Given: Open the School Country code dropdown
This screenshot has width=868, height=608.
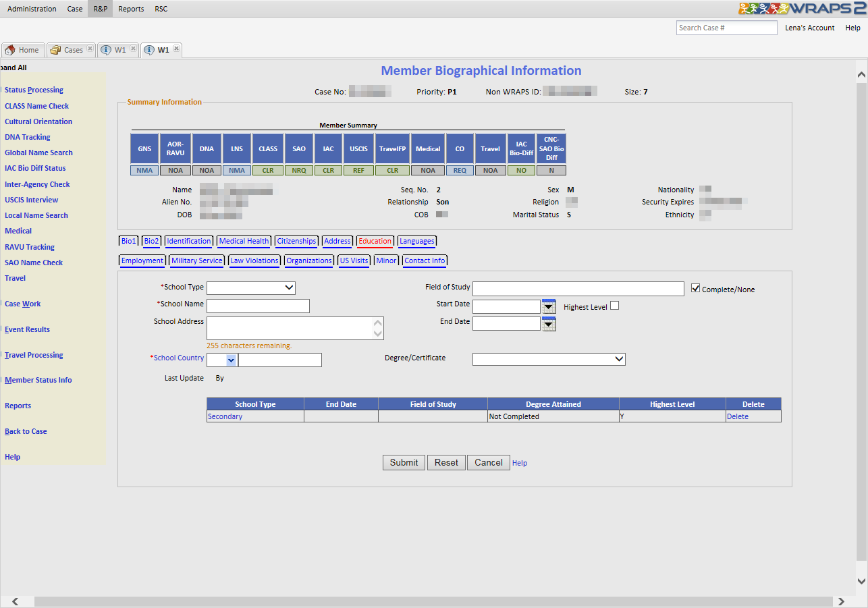Looking at the screenshot, I should click(230, 360).
